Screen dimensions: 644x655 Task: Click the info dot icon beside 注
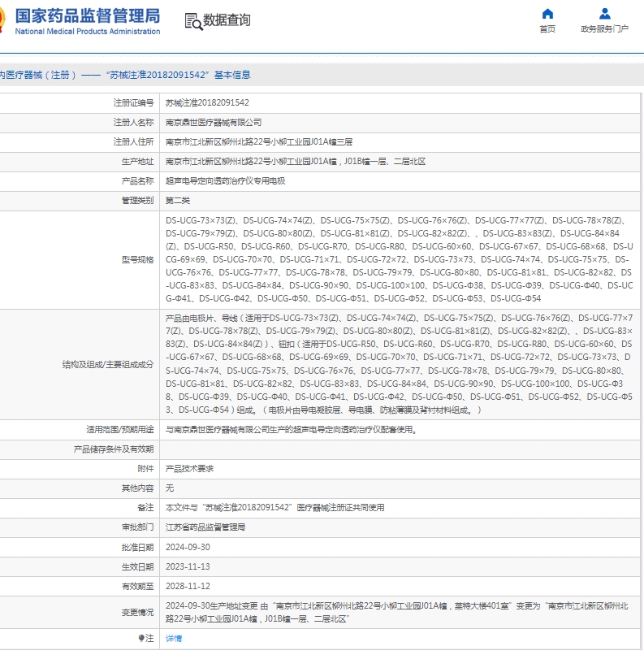tap(141, 638)
